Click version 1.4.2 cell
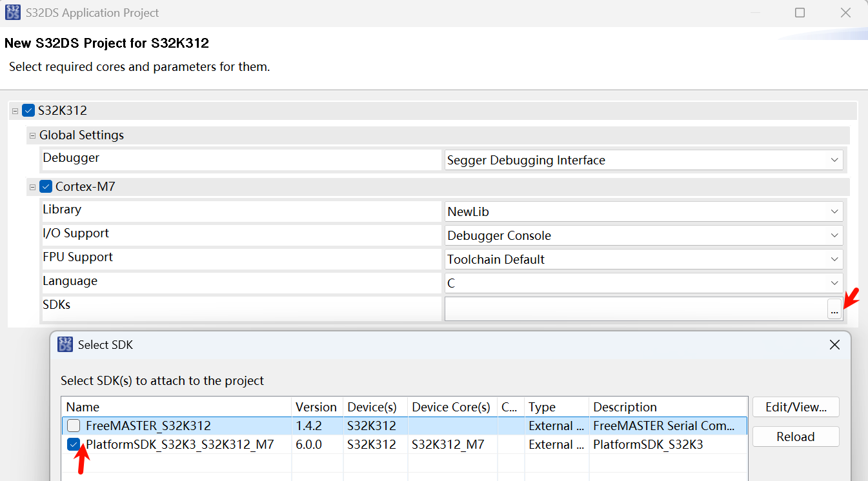868x481 pixels. click(x=308, y=426)
